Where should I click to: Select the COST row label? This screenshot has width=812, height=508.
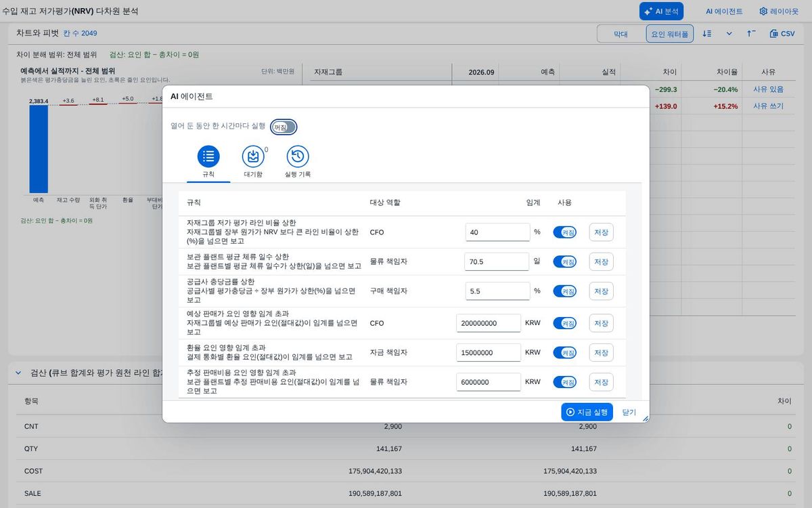34,471
